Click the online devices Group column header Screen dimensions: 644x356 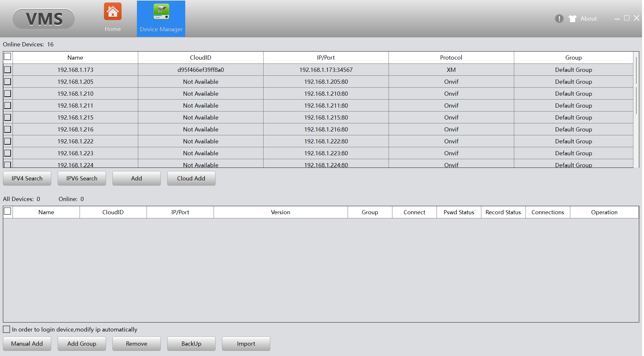573,58
